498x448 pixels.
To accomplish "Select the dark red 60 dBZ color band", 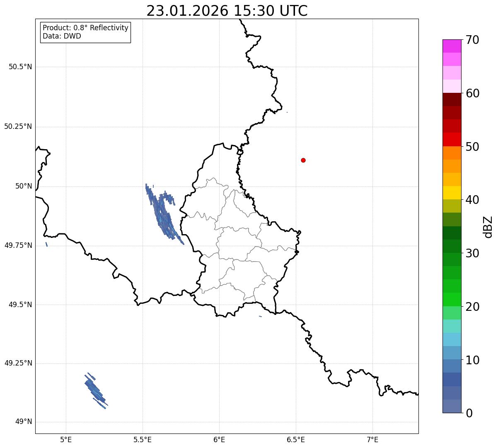I will 452,99.
